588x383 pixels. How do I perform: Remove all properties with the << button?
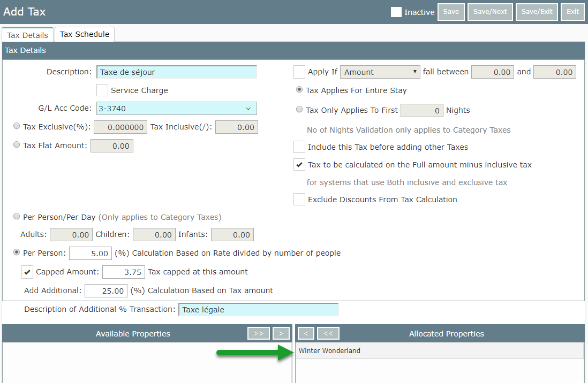click(x=328, y=333)
